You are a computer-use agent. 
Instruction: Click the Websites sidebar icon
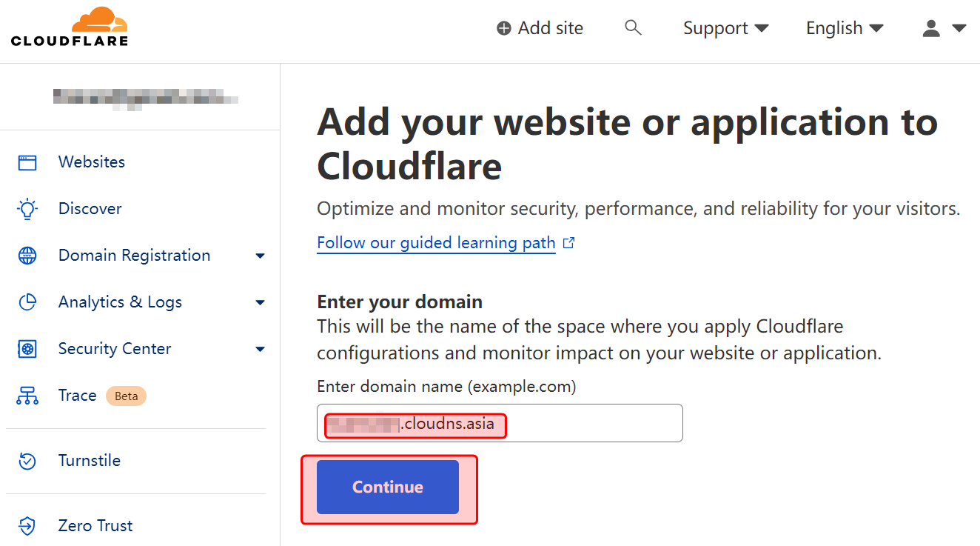coord(27,162)
